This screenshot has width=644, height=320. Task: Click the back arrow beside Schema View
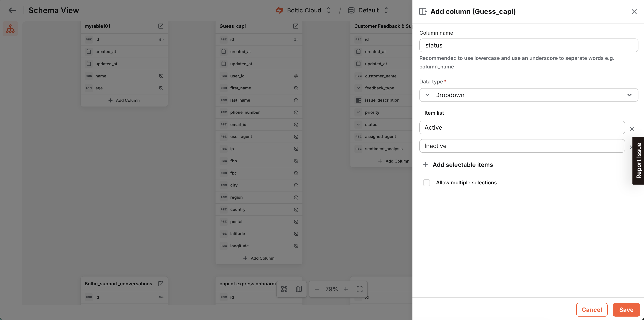12,10
